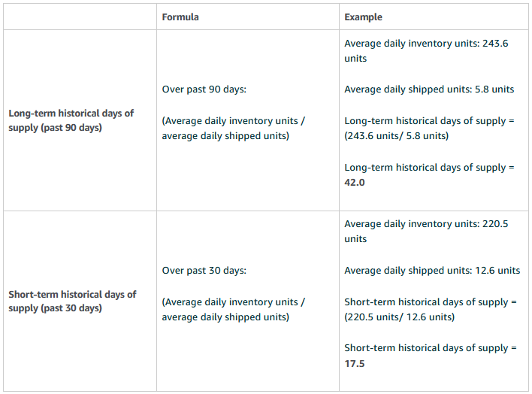Click the Over past 30 days text
This screenshot has height=394, width=532.
pyautogui.click(x=204, y=271)
